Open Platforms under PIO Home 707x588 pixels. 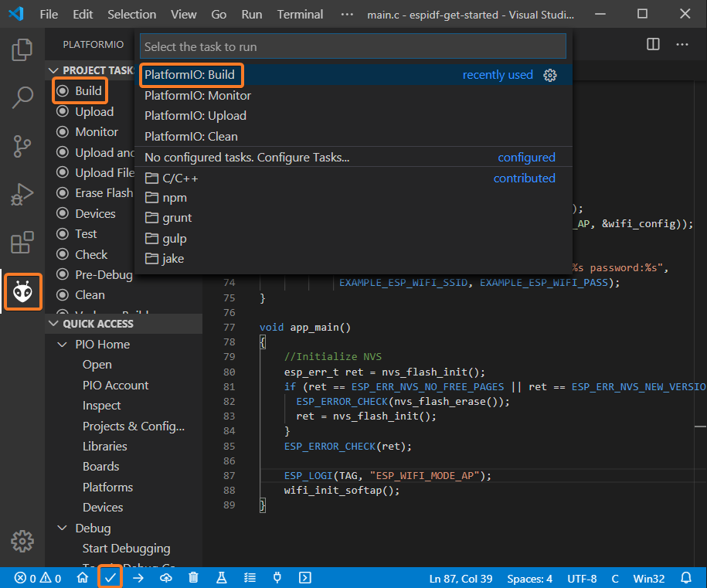107,488
